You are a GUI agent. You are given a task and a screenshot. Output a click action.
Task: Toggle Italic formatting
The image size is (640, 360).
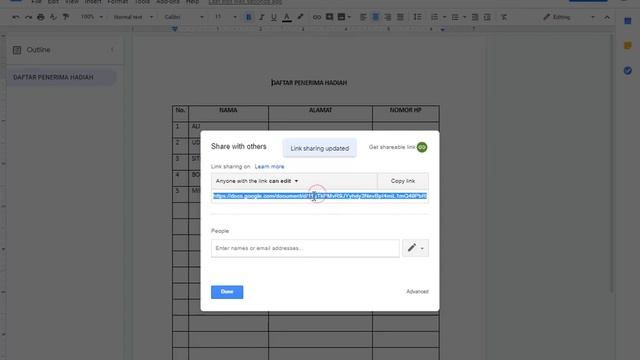[x=261, y=17]
